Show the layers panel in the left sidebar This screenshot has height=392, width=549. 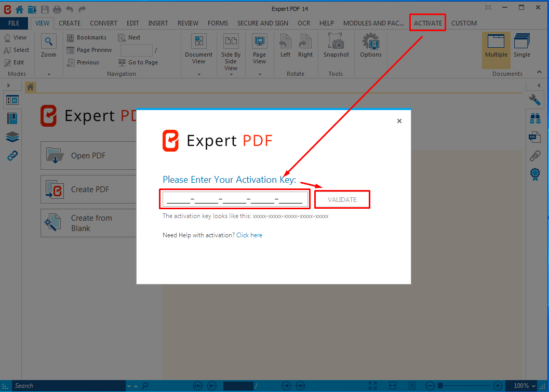pos(12,137)
